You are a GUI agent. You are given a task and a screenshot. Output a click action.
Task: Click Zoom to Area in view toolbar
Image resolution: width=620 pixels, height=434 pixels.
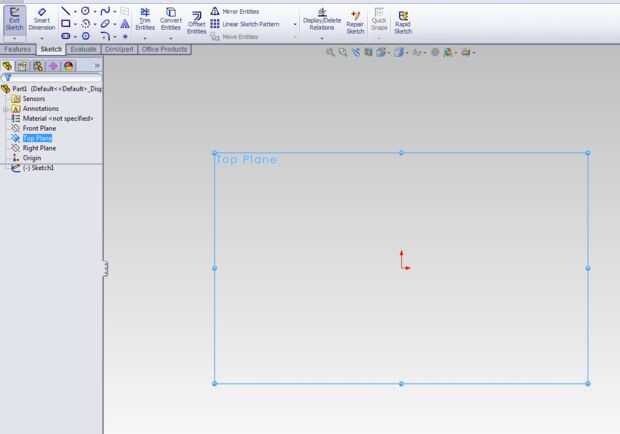[x=343, y=52]
